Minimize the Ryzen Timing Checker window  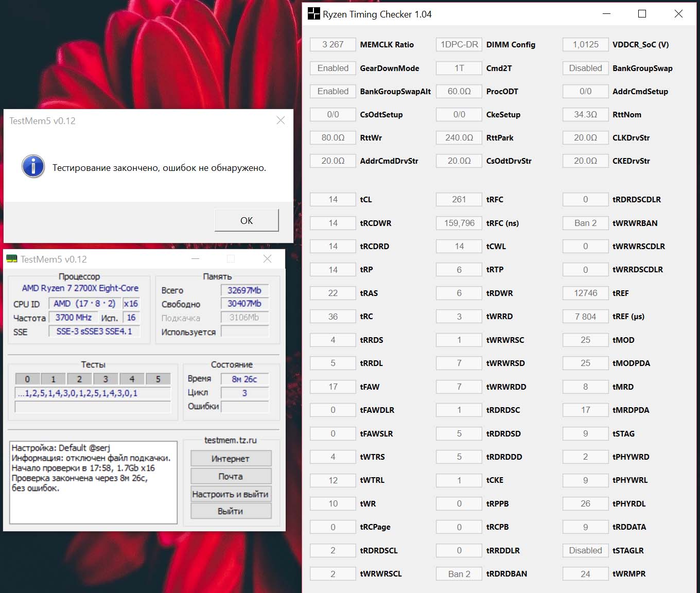[606, 14]
